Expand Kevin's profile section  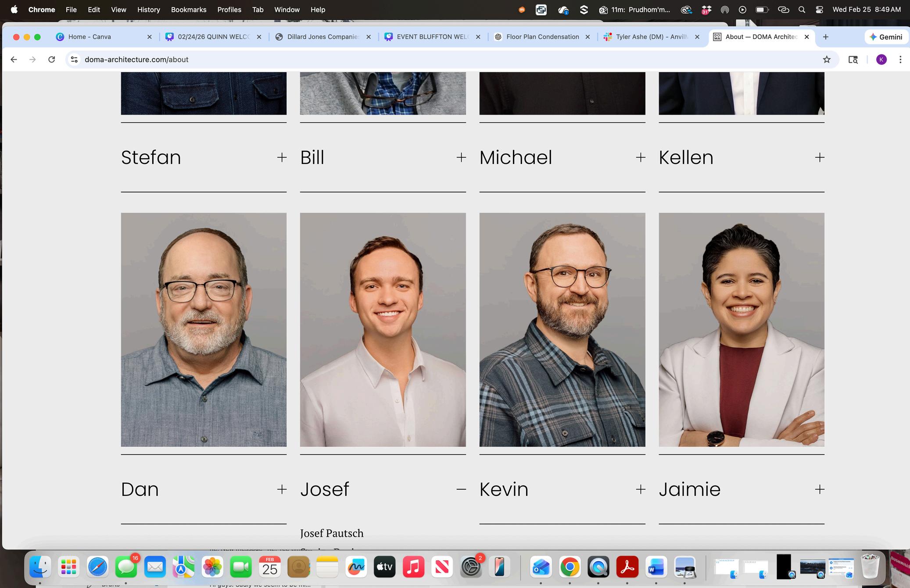[x=640, y=489]
